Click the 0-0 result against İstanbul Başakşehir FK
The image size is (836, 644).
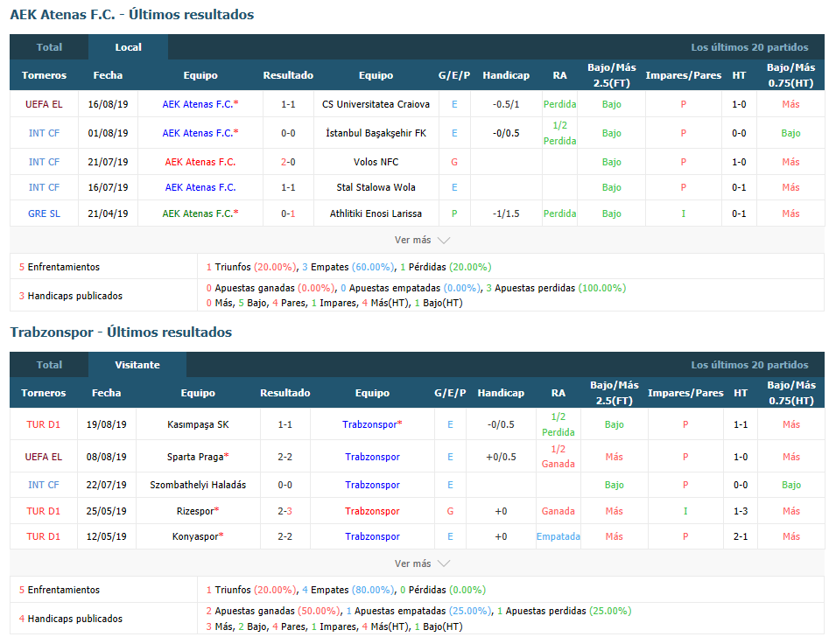tap(288, 133)
